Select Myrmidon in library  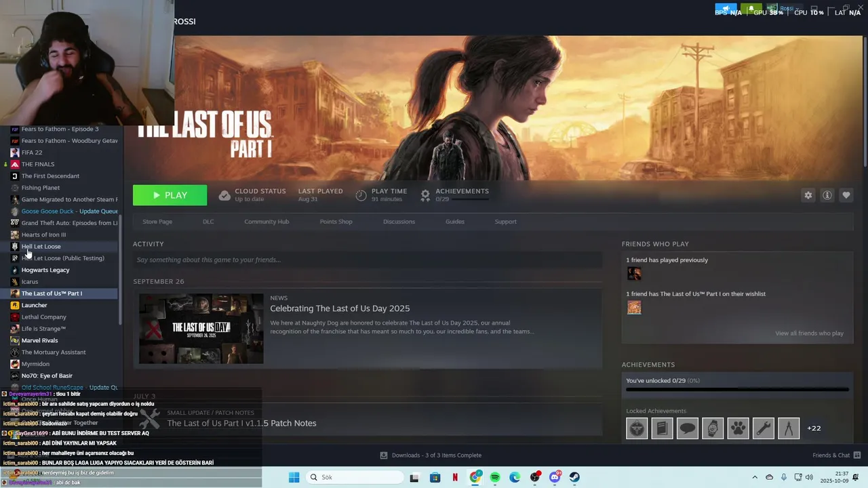tap(35, 364)
